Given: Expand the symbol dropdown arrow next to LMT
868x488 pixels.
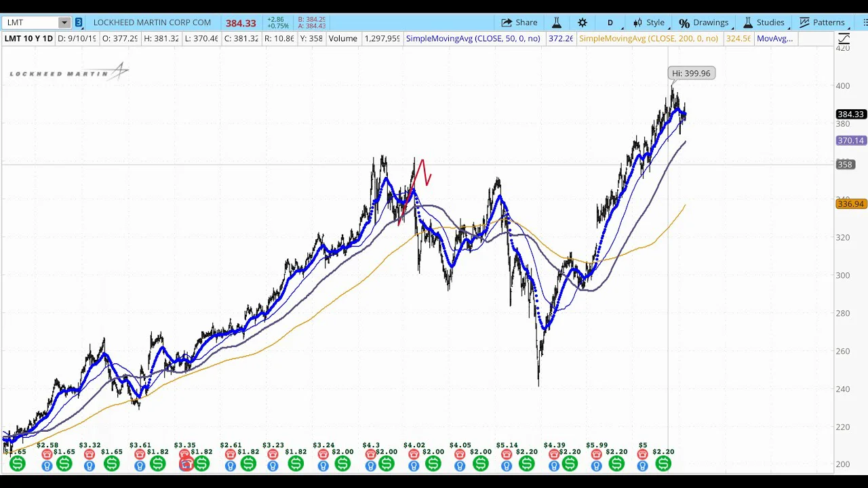Looking at the screenshot, I should (64, 22).
